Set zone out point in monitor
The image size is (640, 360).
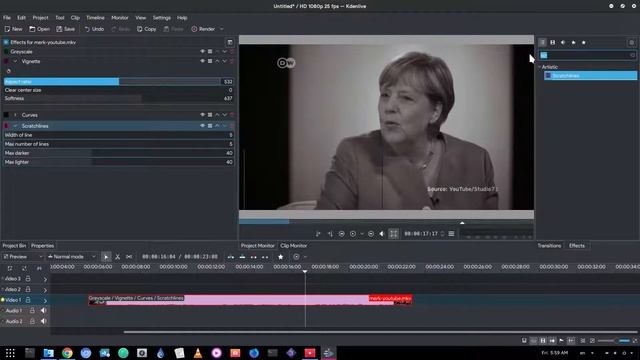pos(330,233)
